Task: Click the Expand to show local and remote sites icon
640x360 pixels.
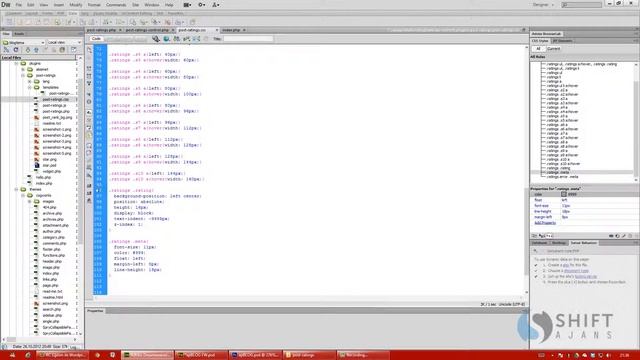Action: 74,50
